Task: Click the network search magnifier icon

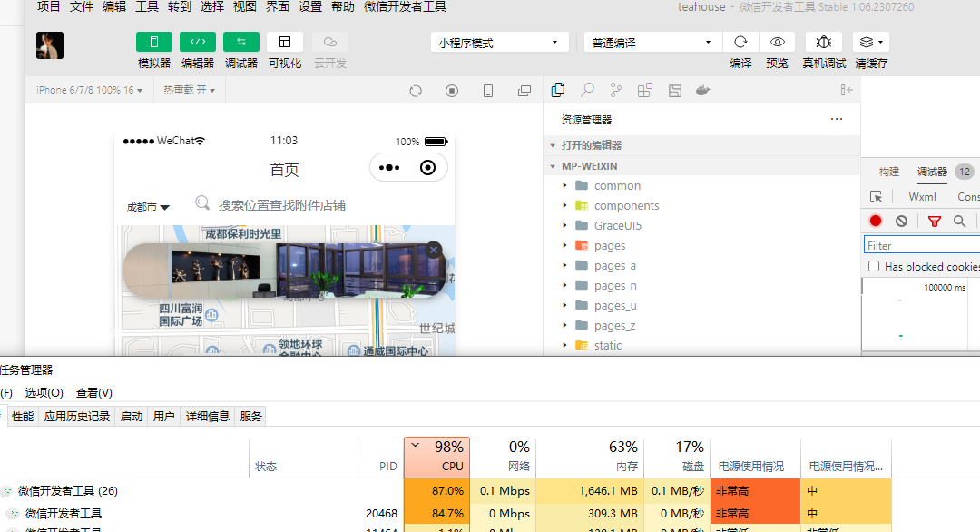Action: (959, 221)
